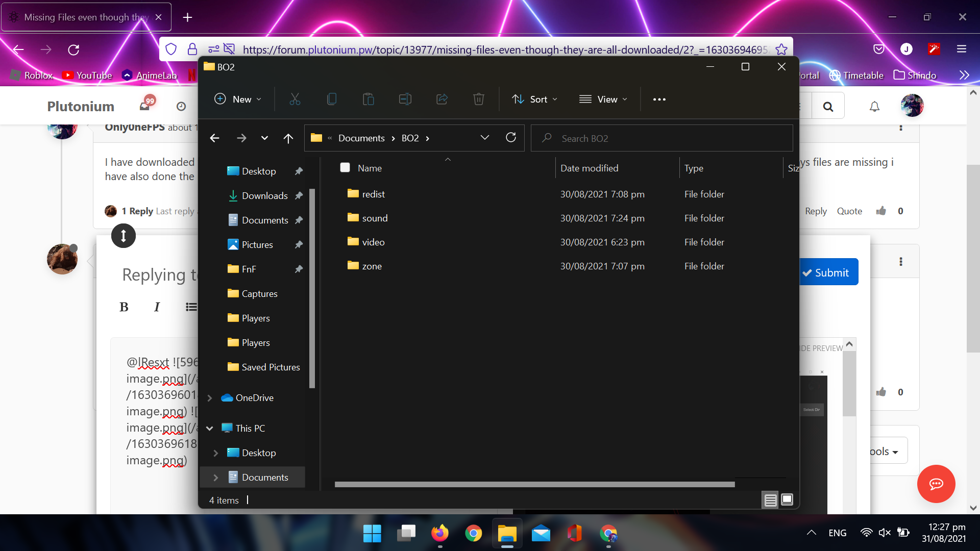
Task: Click the browser page vertical scrollbar
Action: (973, 258)
